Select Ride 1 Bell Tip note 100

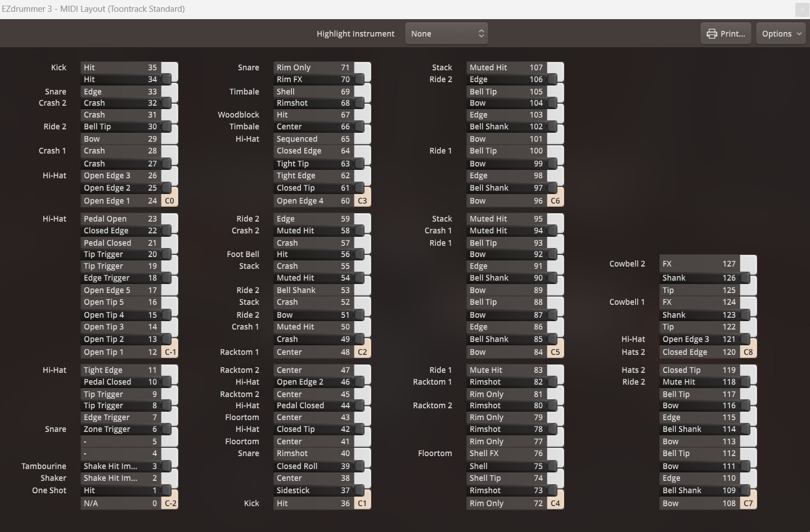[506, 151]
